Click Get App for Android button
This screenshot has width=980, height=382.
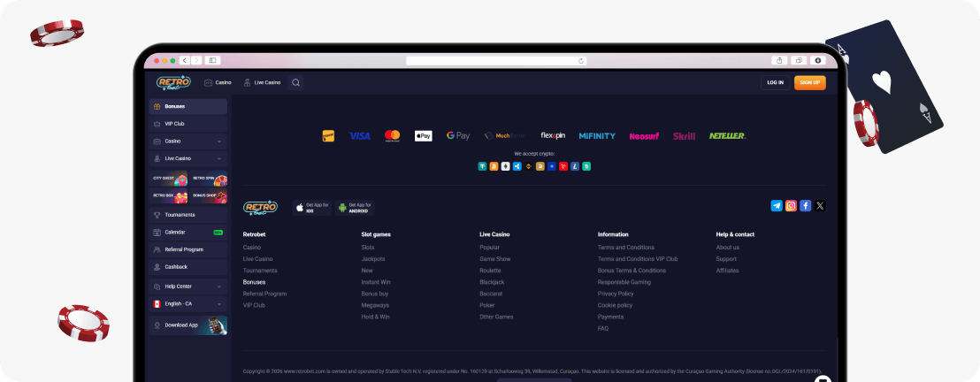355,208
